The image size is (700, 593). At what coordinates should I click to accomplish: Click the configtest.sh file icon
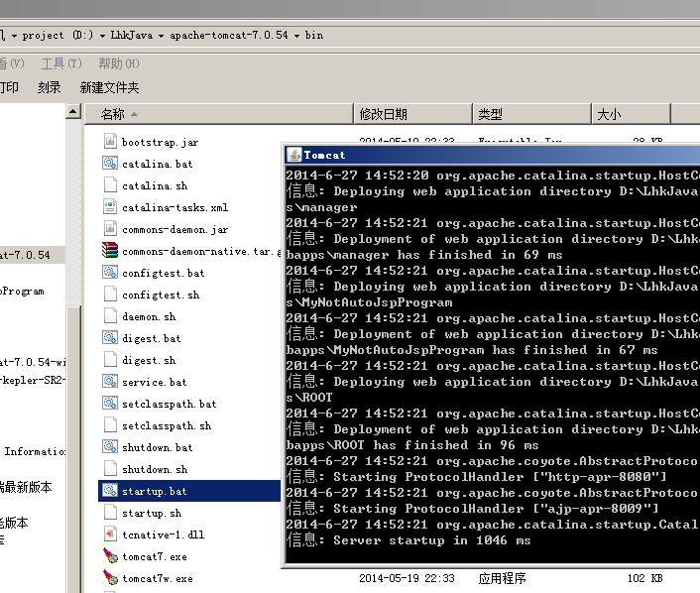coord(110,294)
